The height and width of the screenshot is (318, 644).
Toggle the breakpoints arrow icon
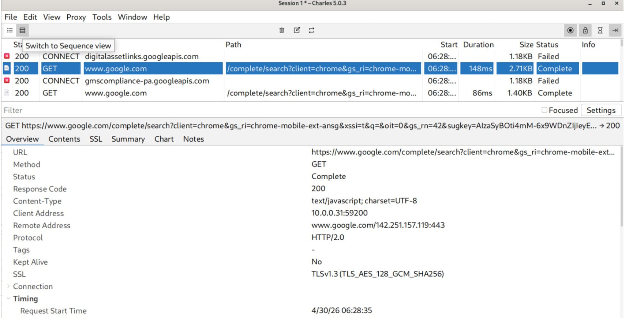(615, 30)
